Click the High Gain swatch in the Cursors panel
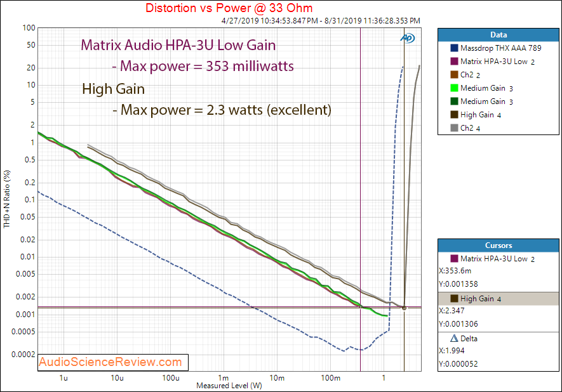Viewport: 562px width, 392px height. (x=454, y=299)
